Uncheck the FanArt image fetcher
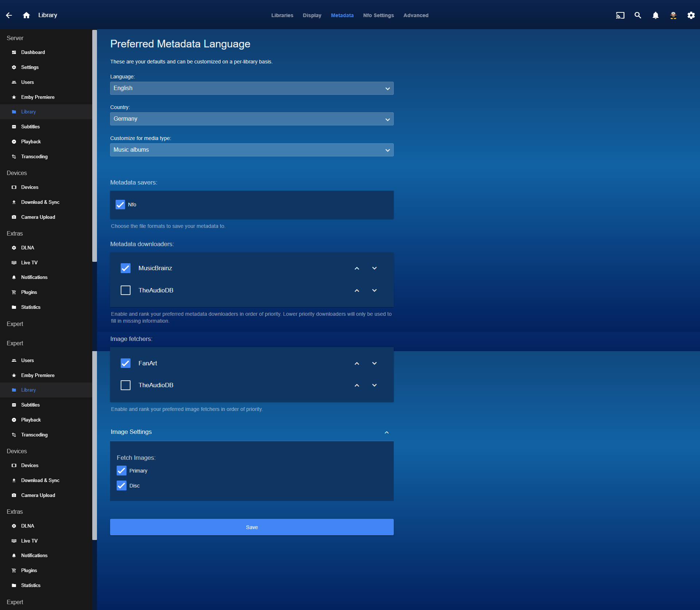700x610 pixels. [x=125, y=364]
